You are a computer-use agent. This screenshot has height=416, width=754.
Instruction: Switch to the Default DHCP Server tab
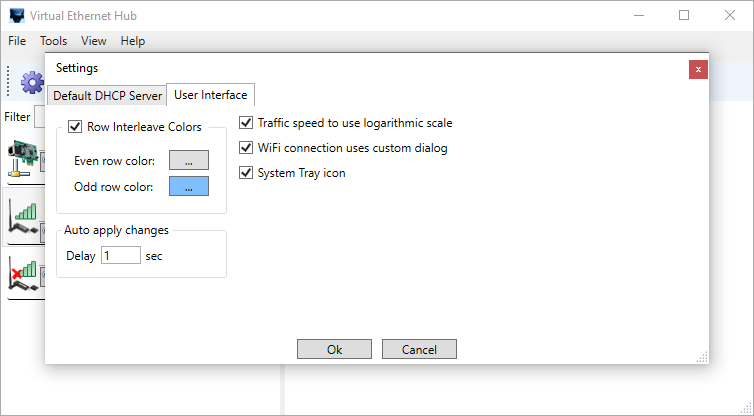click(106, 96)
